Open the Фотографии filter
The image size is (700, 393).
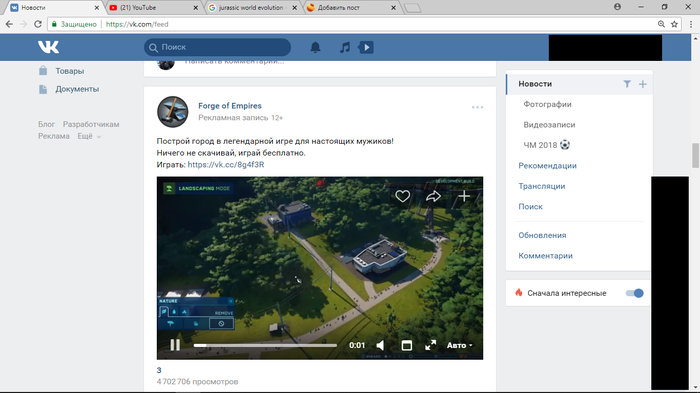[x=547, y=105]
